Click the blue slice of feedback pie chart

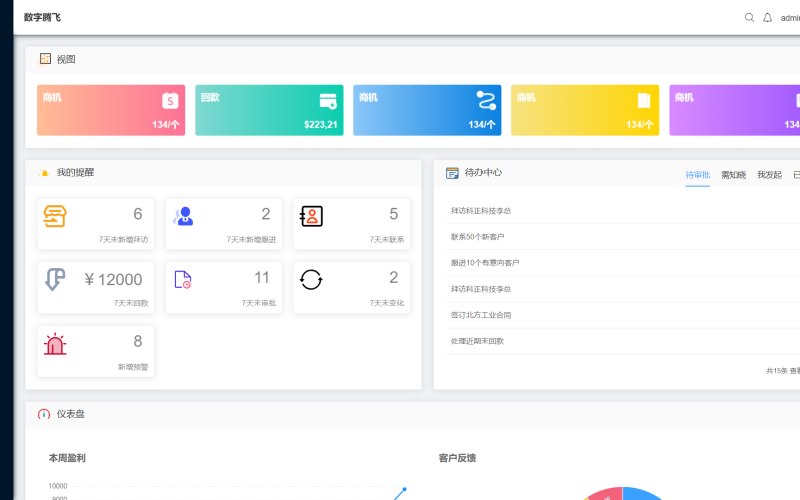click(642, 494)
